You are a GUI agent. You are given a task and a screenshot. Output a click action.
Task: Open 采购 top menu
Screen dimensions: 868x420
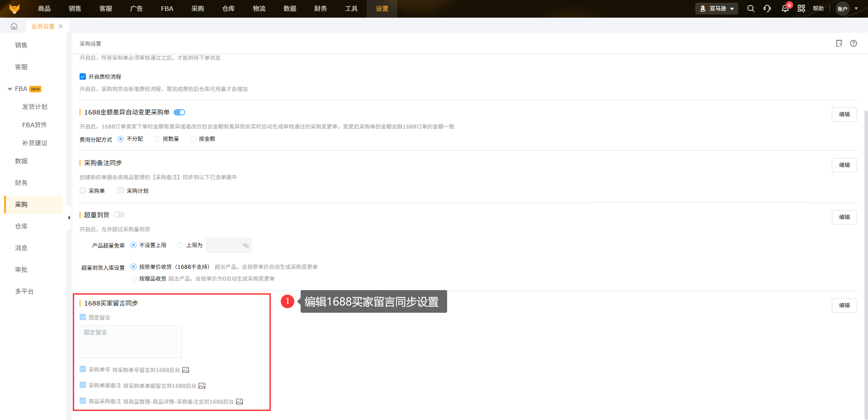[x=198, y=9]
